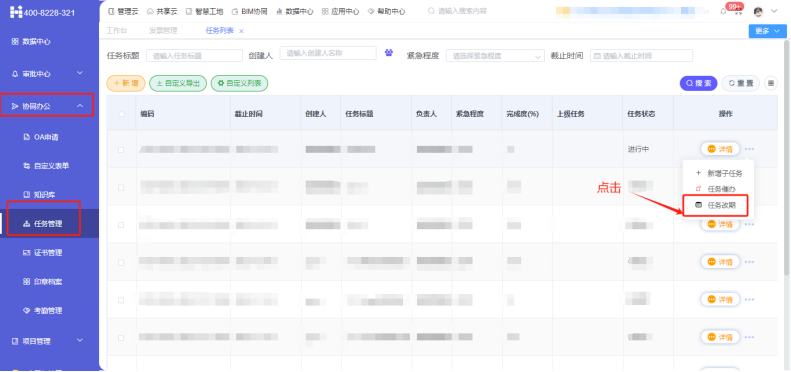Open the column settings icon beside 重置
Screen dimensions: 791x372
[770, 83]
